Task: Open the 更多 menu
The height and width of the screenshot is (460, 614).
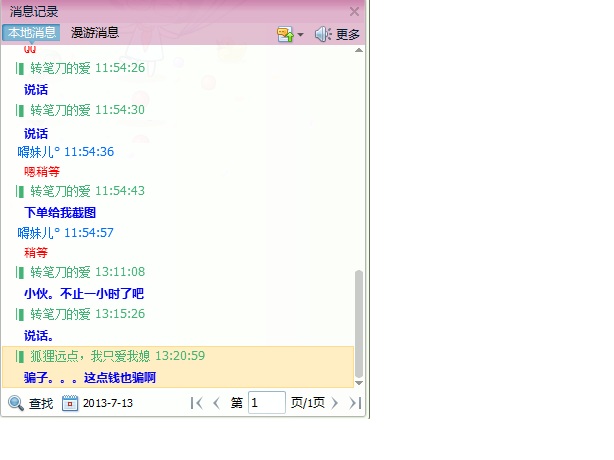Action: (x=348, y=35)
